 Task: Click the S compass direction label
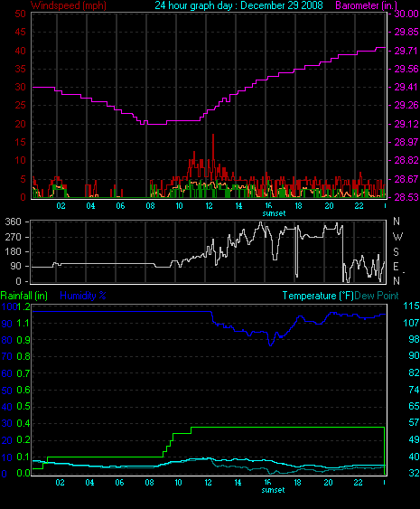[x=396, y=251]
